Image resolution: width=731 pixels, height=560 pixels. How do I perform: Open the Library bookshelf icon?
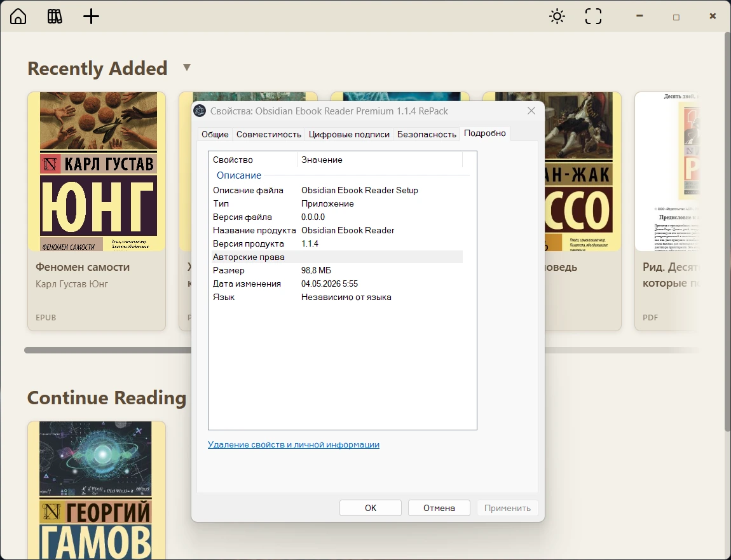click(55, 17)
